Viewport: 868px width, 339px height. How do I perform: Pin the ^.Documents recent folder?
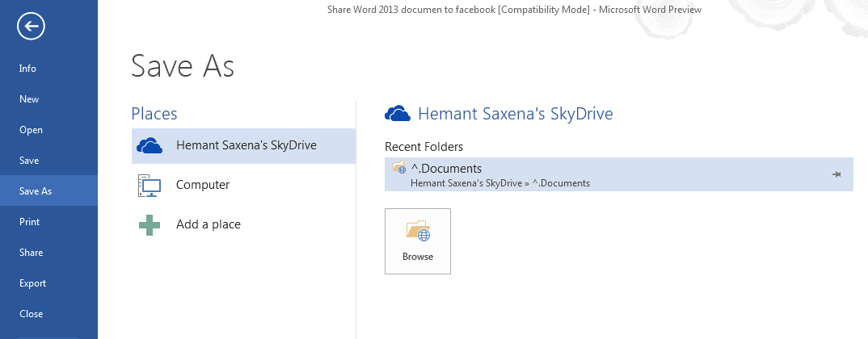[x=836, y=174]
